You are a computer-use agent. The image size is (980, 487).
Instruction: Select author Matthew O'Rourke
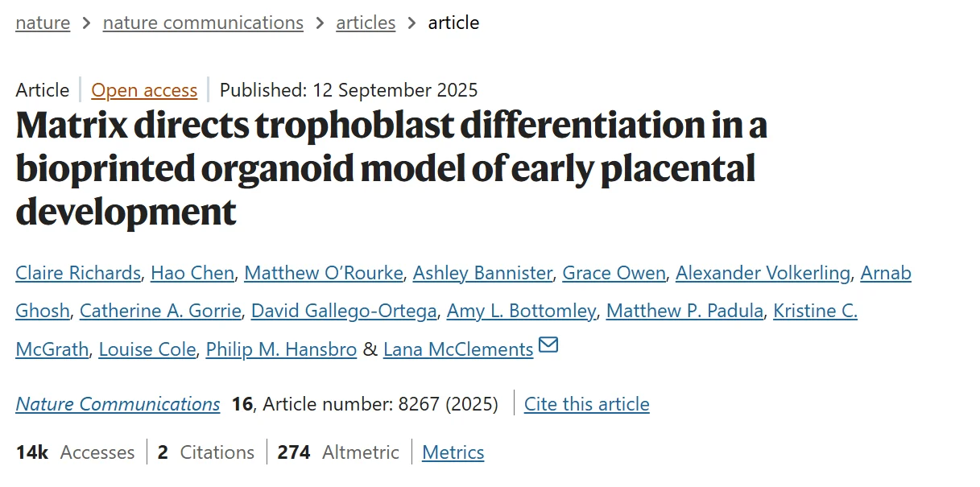(324, 273)
